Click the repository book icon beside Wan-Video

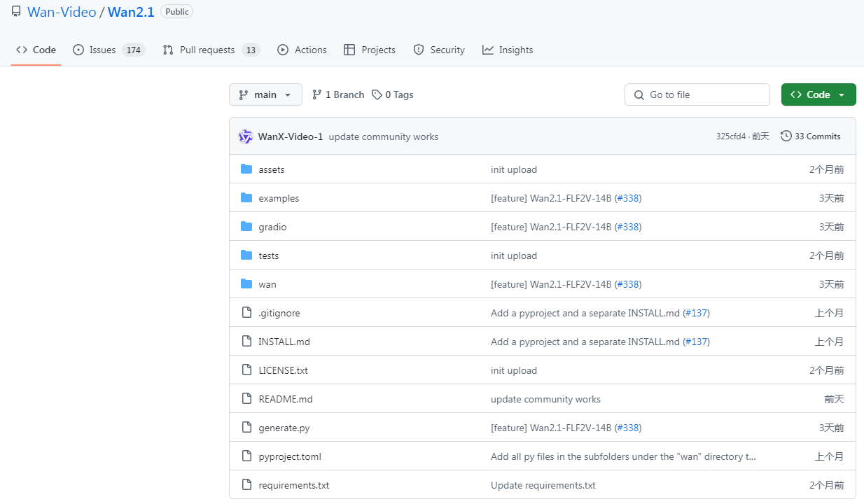tap(16, 11)
